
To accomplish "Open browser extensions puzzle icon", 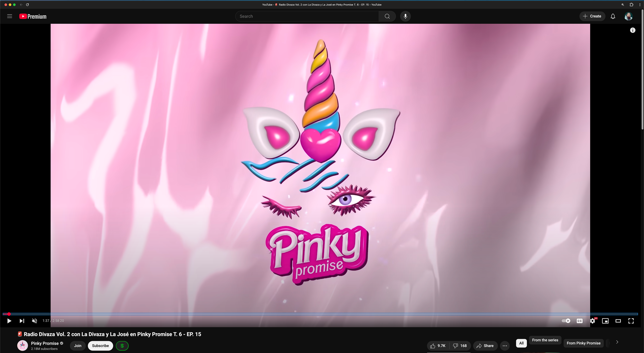I will click(x=631, y=5).
